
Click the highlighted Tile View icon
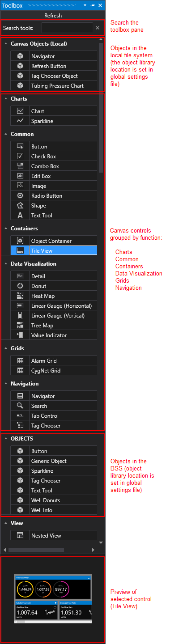[20, 251]
